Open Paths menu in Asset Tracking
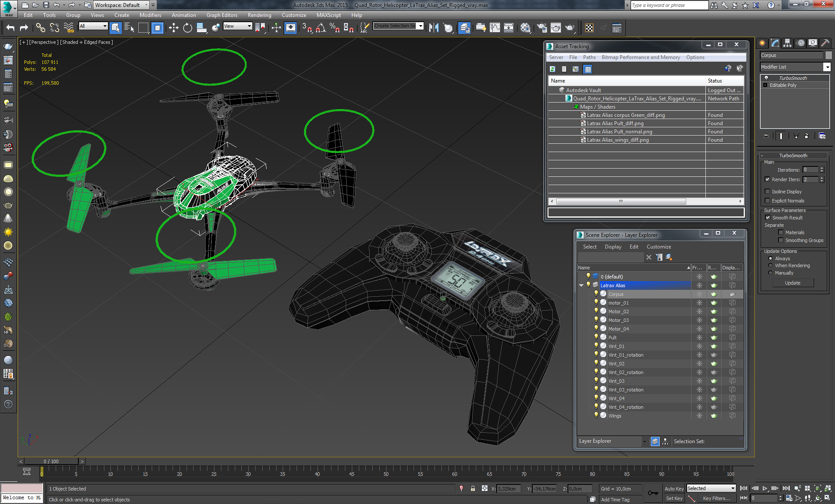The width and height of the screenshot is (835, 504). click(589, 57)
